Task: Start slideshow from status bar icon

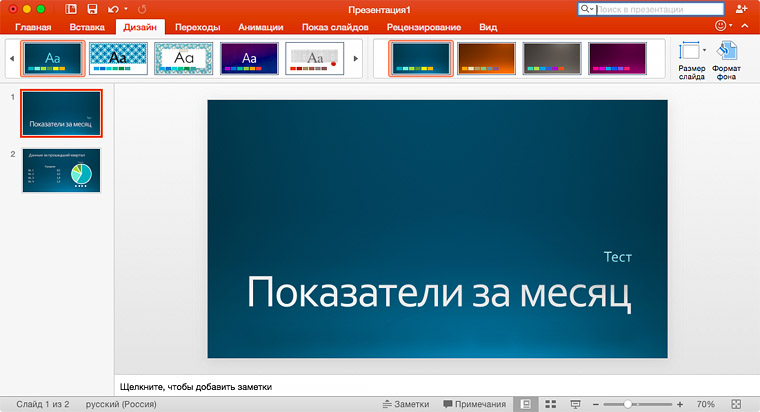Action: pos(575,403)
